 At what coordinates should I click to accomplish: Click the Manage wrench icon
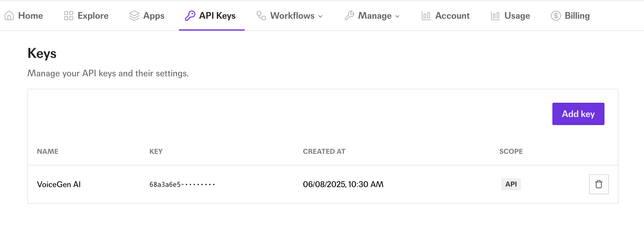(x=349, y=16)
